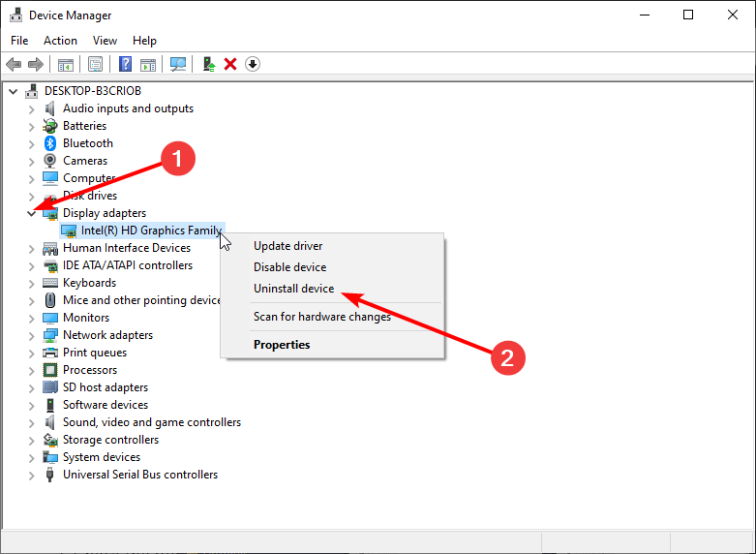The width and height of the screenshot is (756, 554).
Task: Click the down-arrow Disable device toolbar icon
Action: (x=253, y=64)
